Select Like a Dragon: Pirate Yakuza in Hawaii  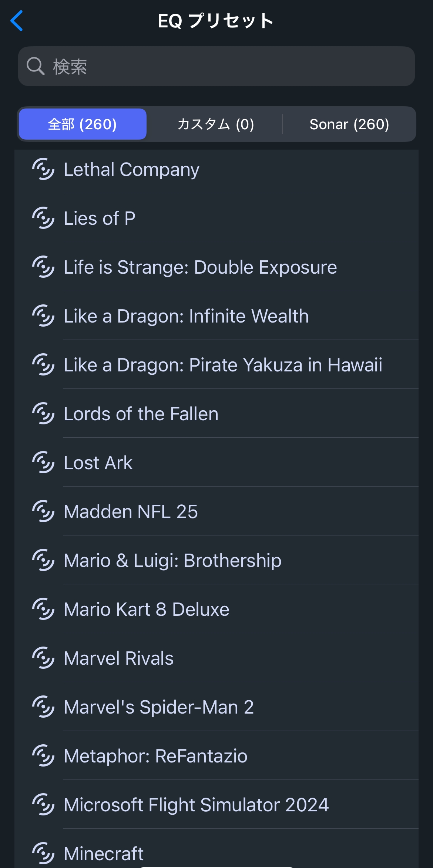tap(223, 365)
